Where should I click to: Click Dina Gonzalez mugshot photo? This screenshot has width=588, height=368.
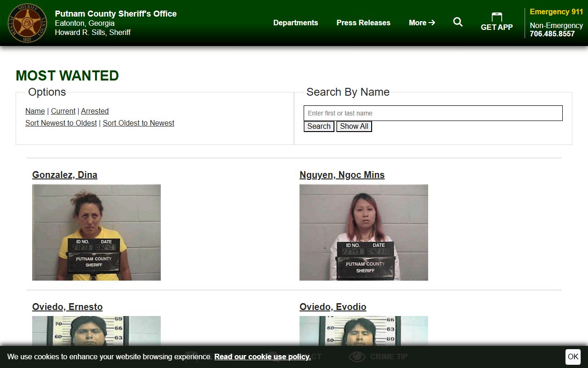pos(96,232)
